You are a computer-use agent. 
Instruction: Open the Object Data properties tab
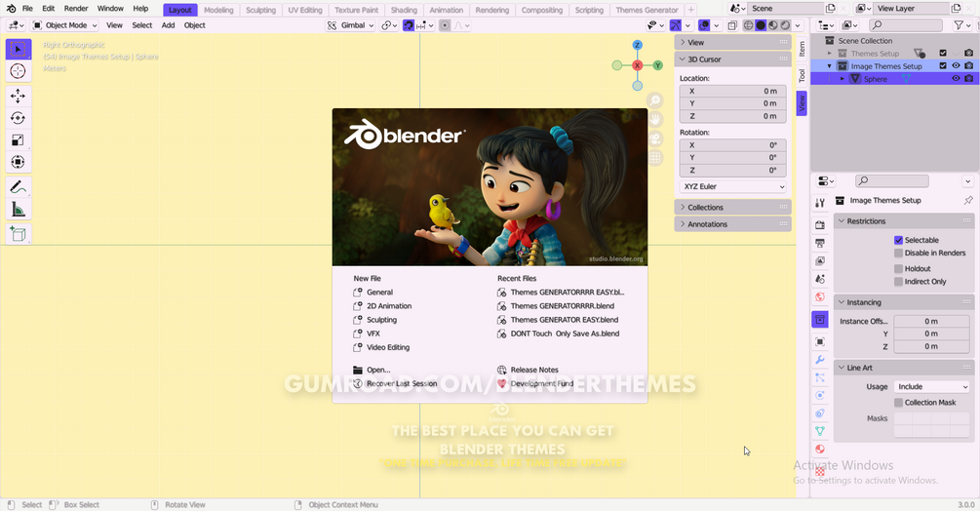click(x=820, y=431)
